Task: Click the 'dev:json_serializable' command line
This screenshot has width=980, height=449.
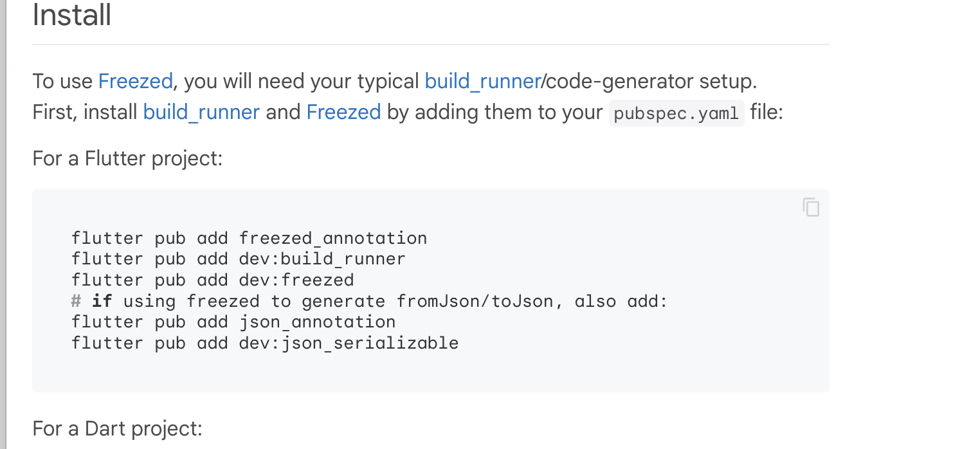Action: coord(265,342)
